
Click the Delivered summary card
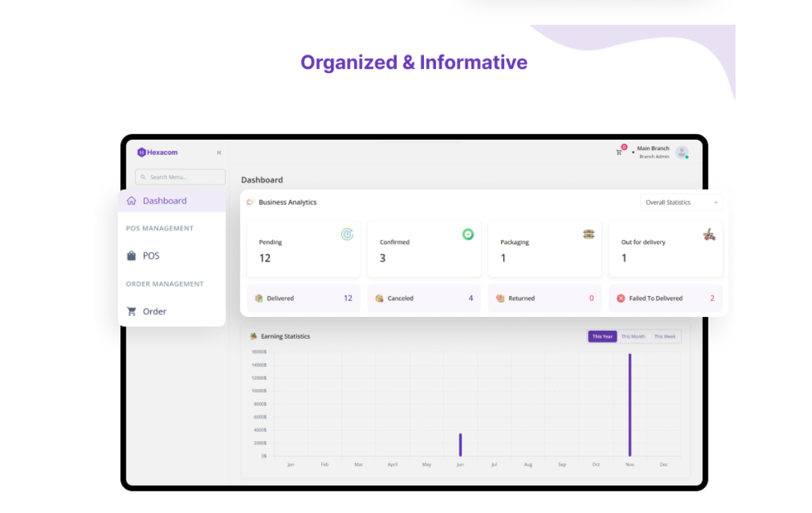point(303,298)
